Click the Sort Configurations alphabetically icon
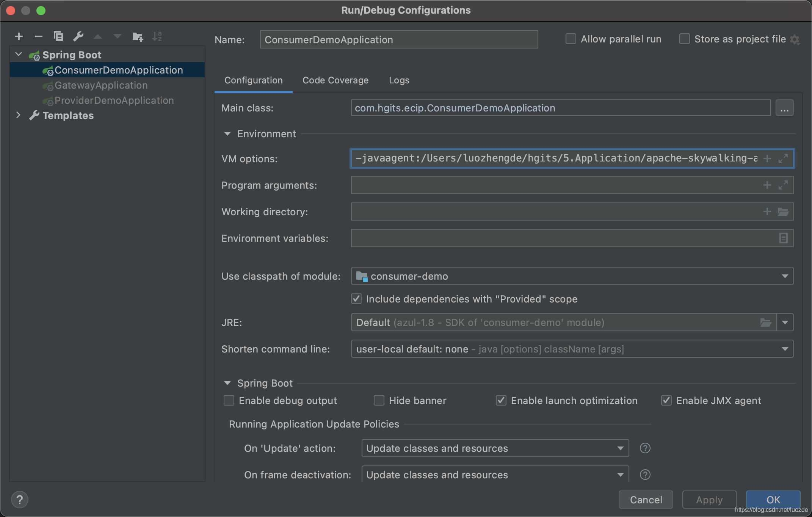The image size is (812, 517). point(157,36)
